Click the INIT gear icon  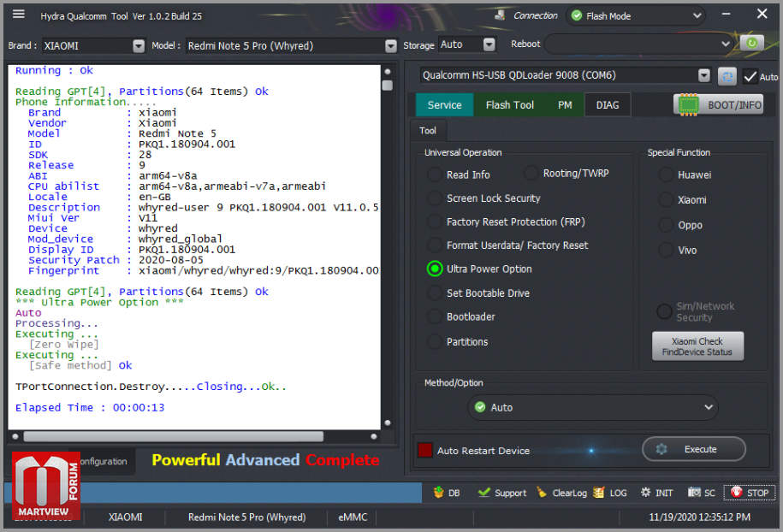point(646,493)
